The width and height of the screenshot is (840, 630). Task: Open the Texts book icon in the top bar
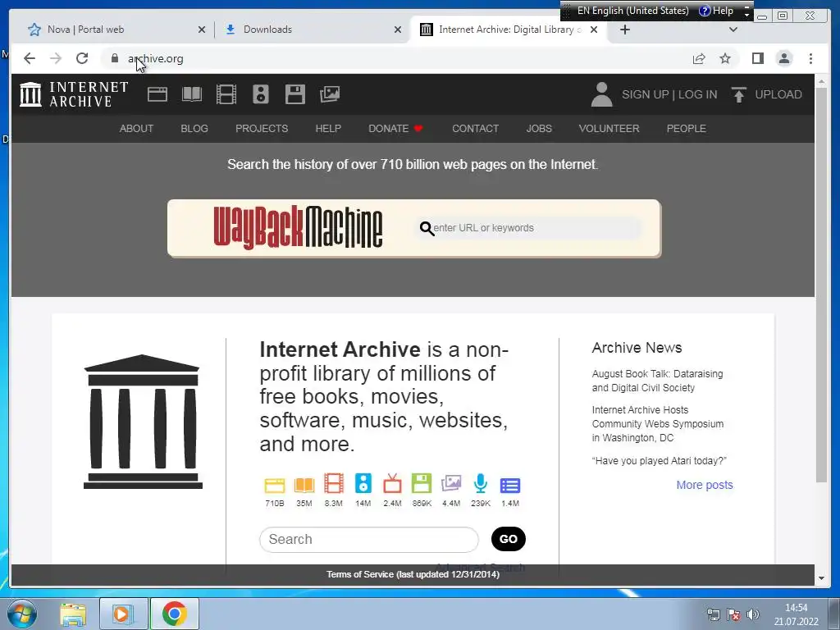192,94
